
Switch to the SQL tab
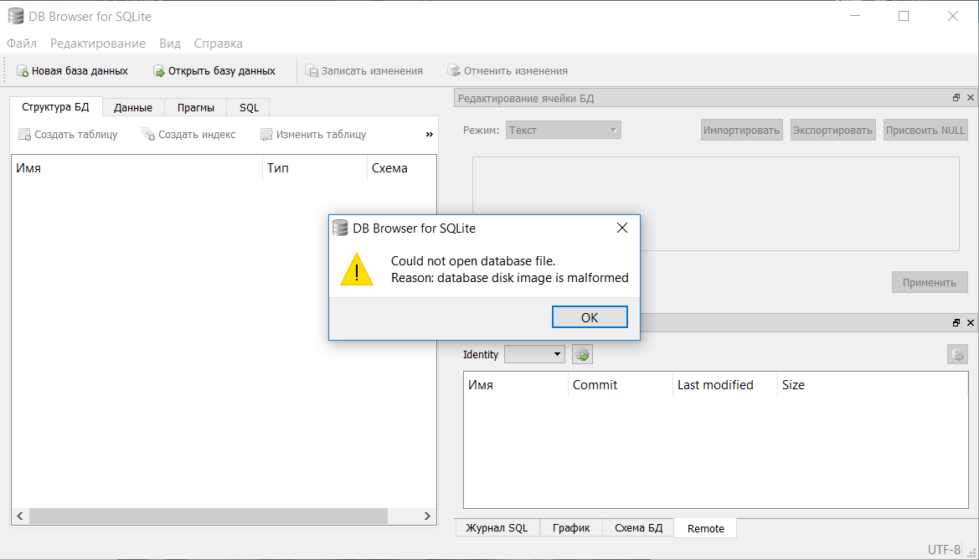(x=249, y=107)
